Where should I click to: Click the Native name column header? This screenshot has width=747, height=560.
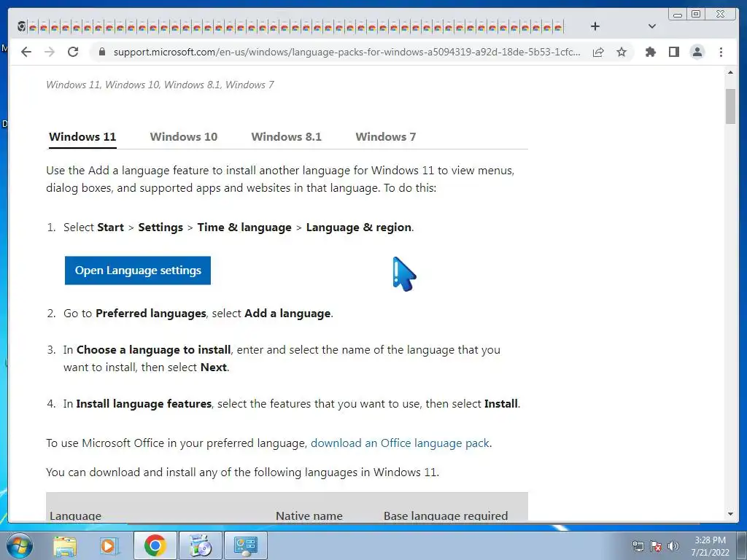click(309, 516)
